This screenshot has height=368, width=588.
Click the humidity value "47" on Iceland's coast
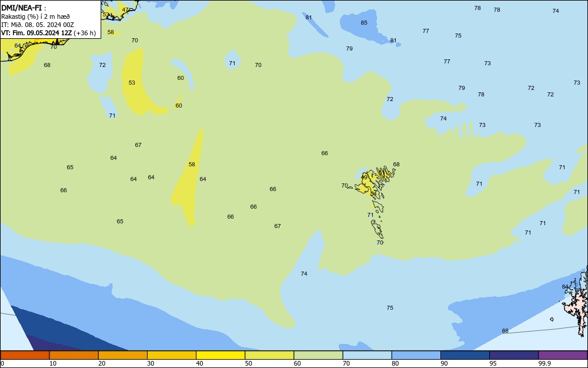[x=125, y=10]
